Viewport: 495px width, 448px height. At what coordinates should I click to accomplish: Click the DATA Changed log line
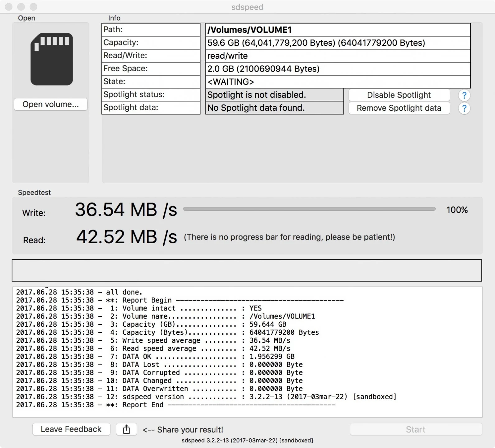(159, 381)
